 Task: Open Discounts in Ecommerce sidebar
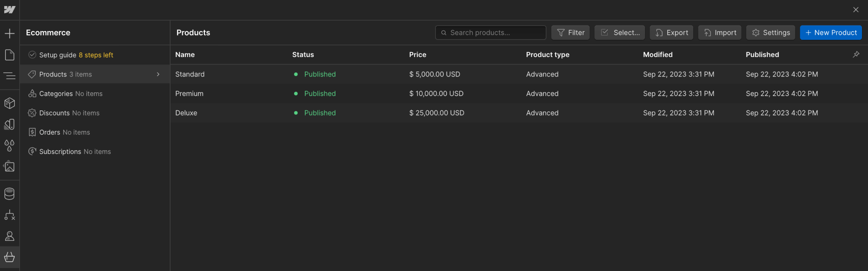click(95, 113)
